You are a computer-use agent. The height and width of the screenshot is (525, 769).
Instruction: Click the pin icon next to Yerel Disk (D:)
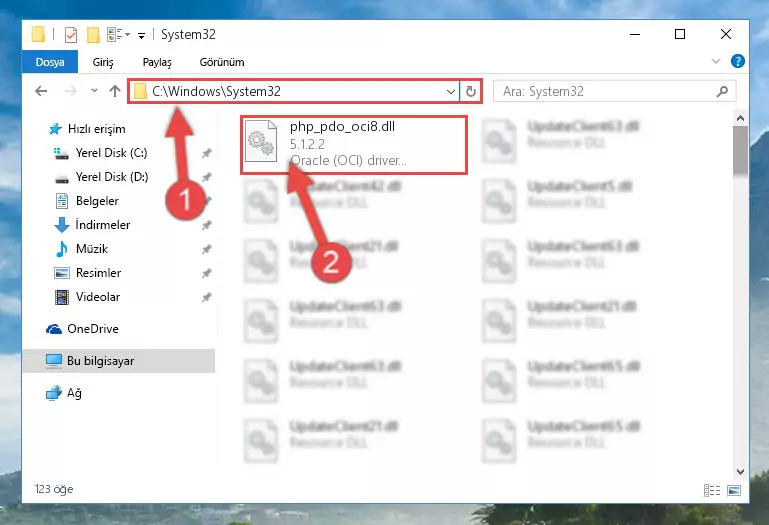[x=206, y=177]
